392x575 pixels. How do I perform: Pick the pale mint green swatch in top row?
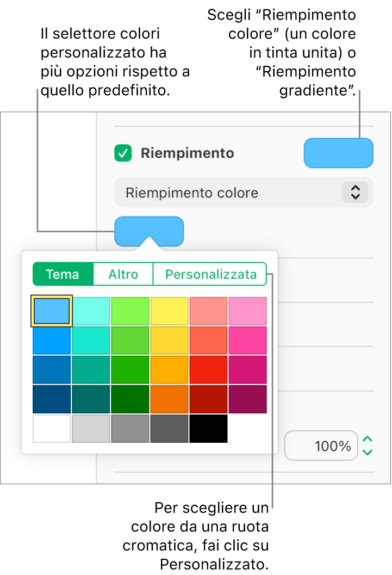(x=91, y=311)
